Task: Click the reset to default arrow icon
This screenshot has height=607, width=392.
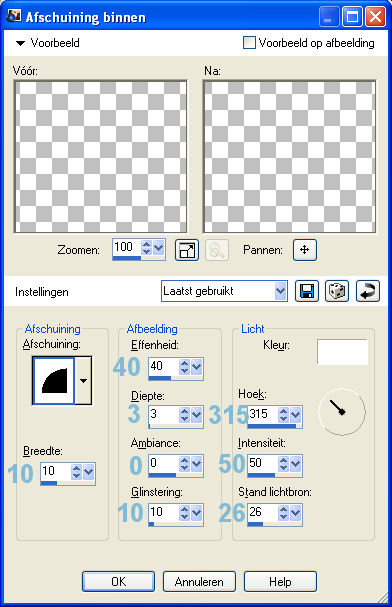Action: coord(368,291)
